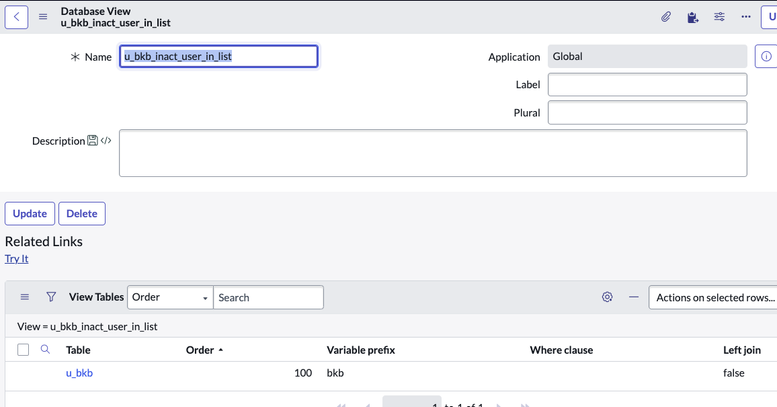Viewport: 777px width, 407px height.
Task: Open the form context hamburger menu
Action: [x=43, y=17]
